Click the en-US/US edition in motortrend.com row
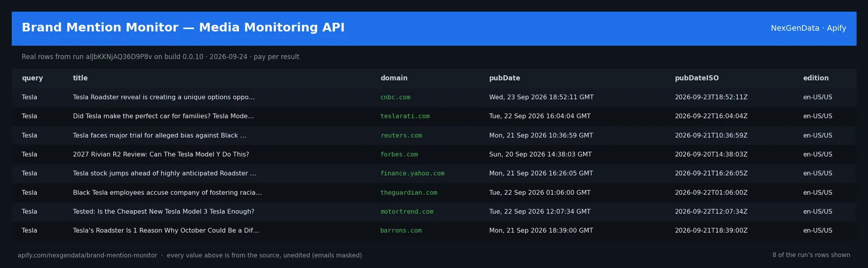This screenshot has width=868, height=268. [x=817, y=211]
